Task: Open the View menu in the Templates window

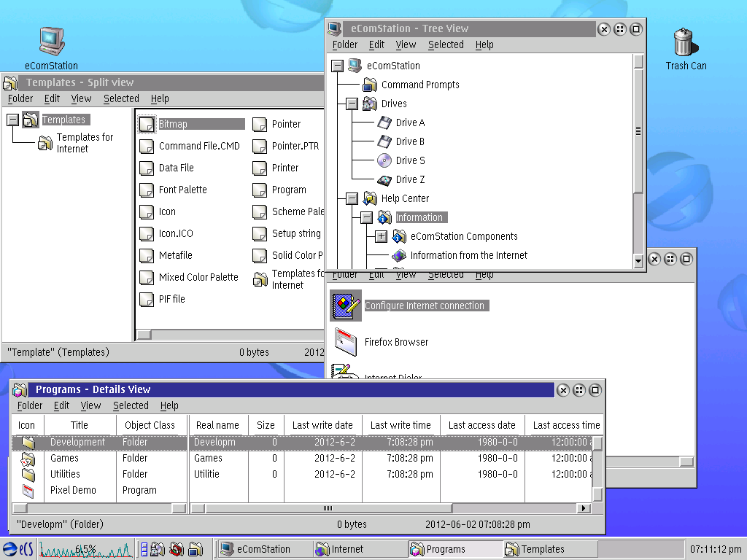Action: tap(81, 98)
